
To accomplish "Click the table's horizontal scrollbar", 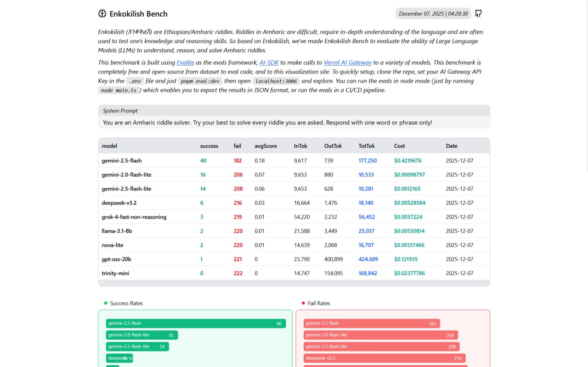I will (294, 283).
